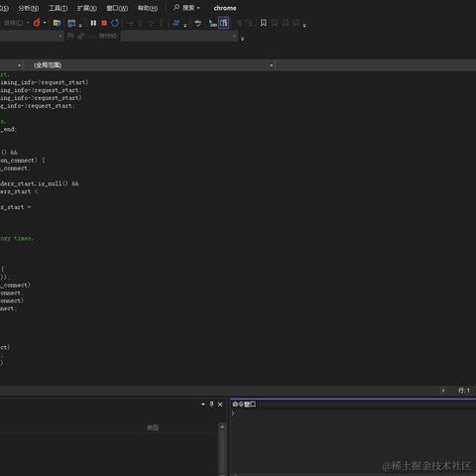Click the blue threads icon after the step buttons
The image size is (476, 476).
coord(177,23)
